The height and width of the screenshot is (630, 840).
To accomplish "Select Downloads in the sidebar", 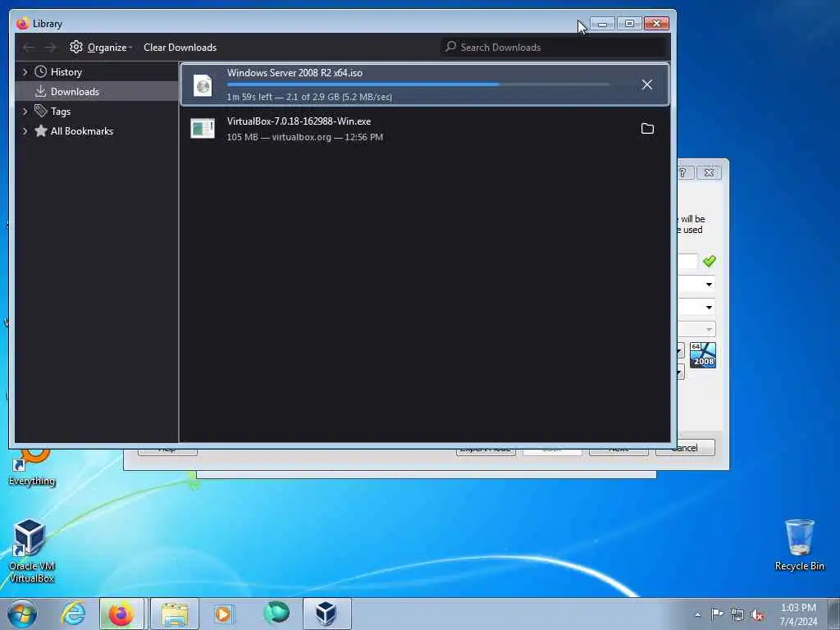I will pyautogui.click(x=75, y=92).
